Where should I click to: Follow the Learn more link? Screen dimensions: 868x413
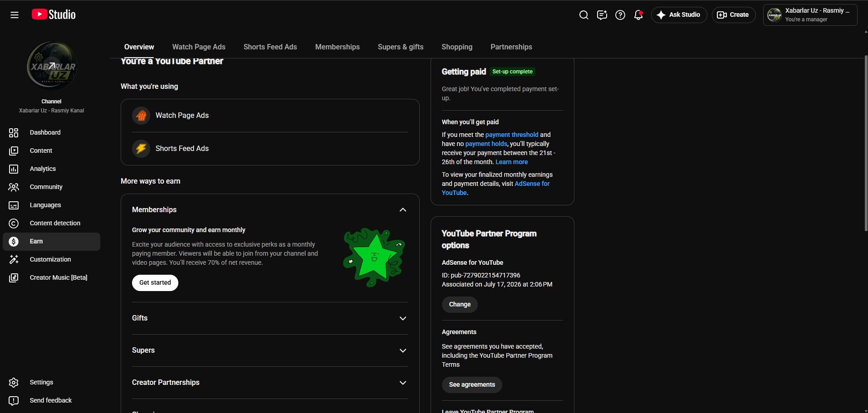pos(512,162)
